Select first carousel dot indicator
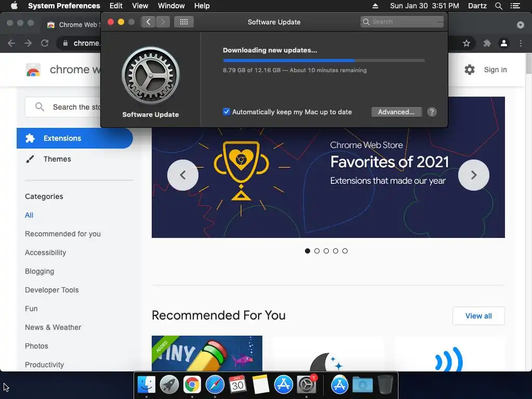The height and width of the screenshot is (399, 532). [x=308, y=251]
